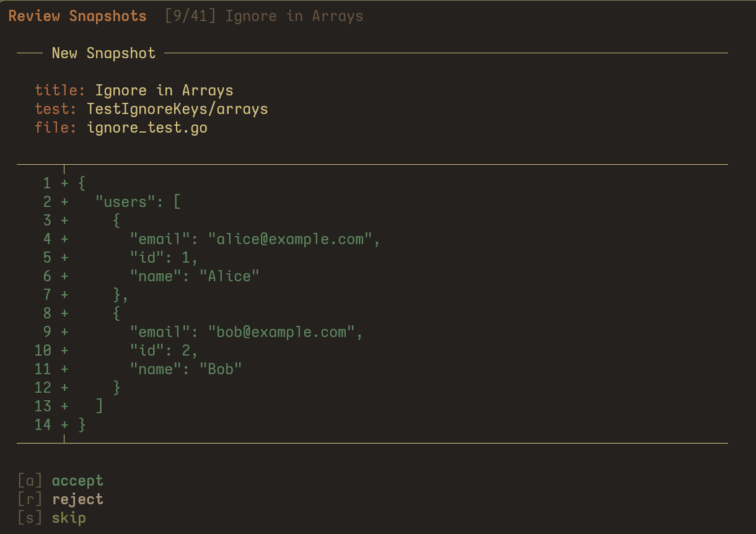
Task: Click the title value Ignore in Arrays
Action: [x=164, y=90]
